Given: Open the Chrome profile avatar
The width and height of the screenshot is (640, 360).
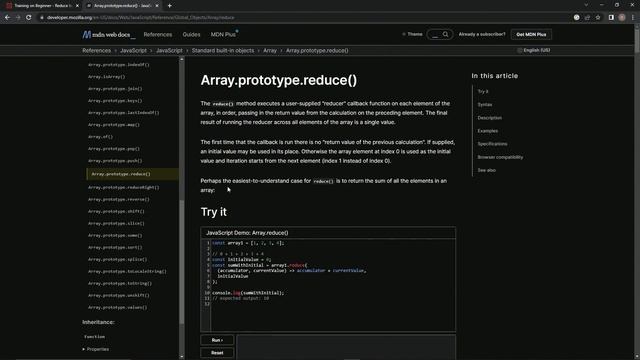Looking at the screenshot, I should [622, 18].
